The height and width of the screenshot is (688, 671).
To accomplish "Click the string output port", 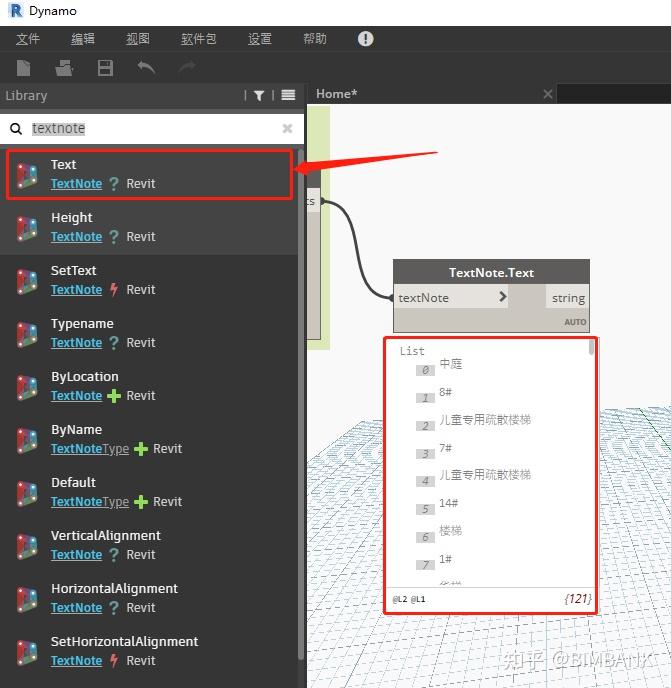I will (568, 298).
